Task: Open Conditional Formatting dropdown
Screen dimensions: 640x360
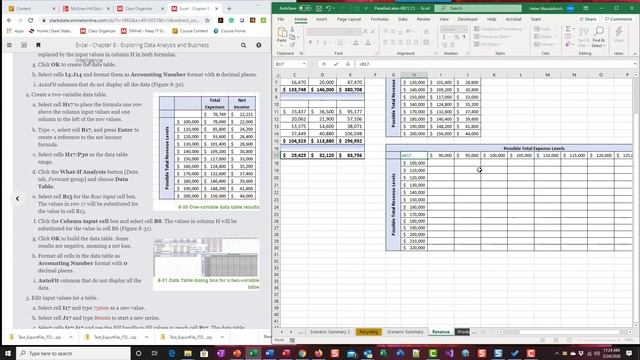Action: pyautogui.click(x=500, y=29)
